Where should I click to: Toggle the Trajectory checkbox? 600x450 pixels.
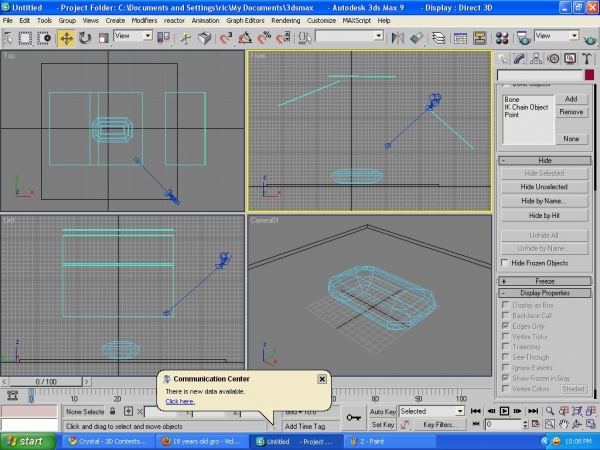tap(505, 347)
